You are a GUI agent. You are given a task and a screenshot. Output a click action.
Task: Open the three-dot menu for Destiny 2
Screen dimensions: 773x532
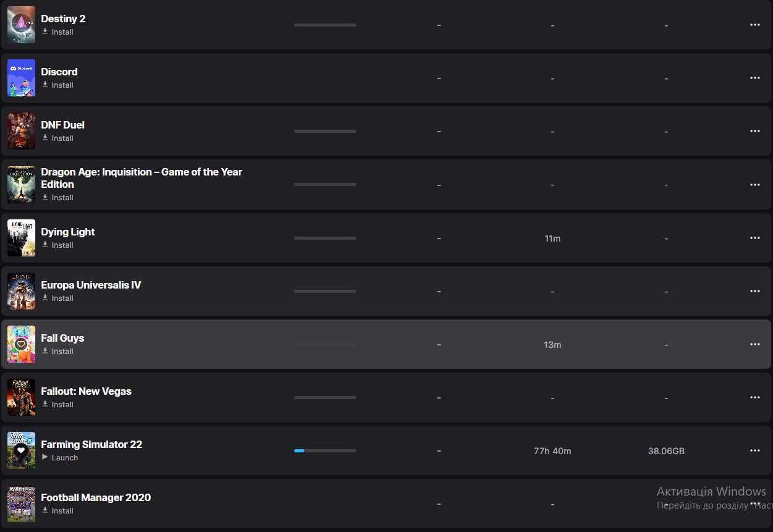[754, 25]
